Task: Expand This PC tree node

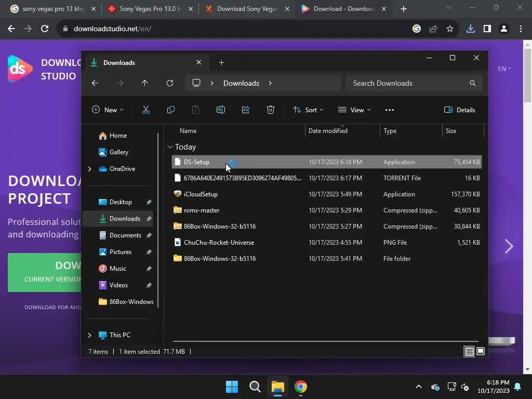Action: click(89, 335)
